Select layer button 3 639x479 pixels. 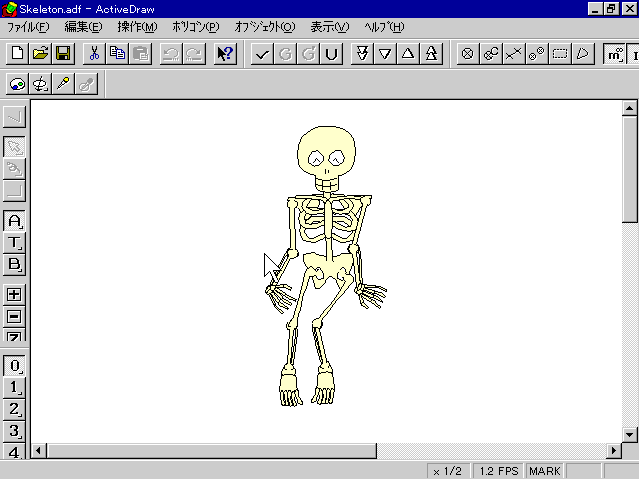point(14,431)
